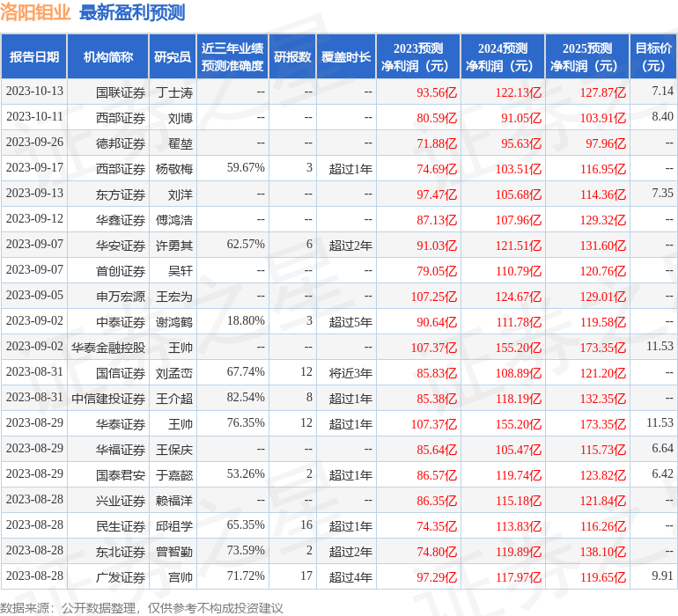Click the 洛阳钼业 title text
The width and height of the screenshot is (678, 616).
point(35,12)
